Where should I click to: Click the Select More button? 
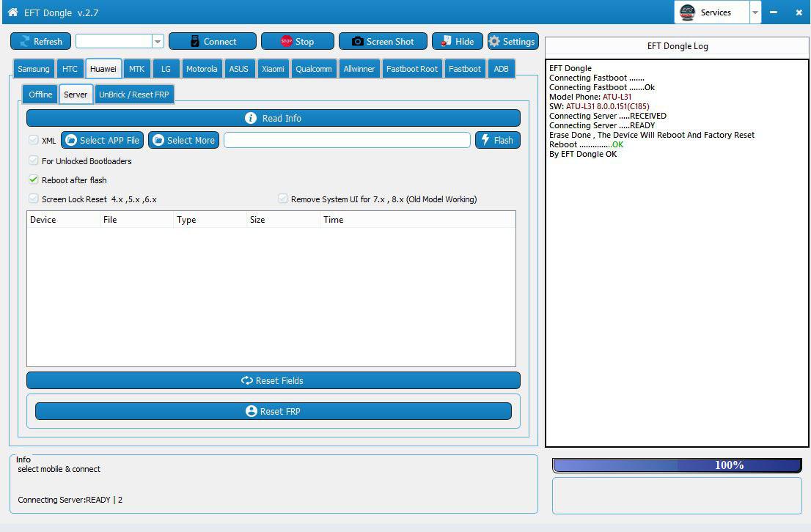[183, 140]
